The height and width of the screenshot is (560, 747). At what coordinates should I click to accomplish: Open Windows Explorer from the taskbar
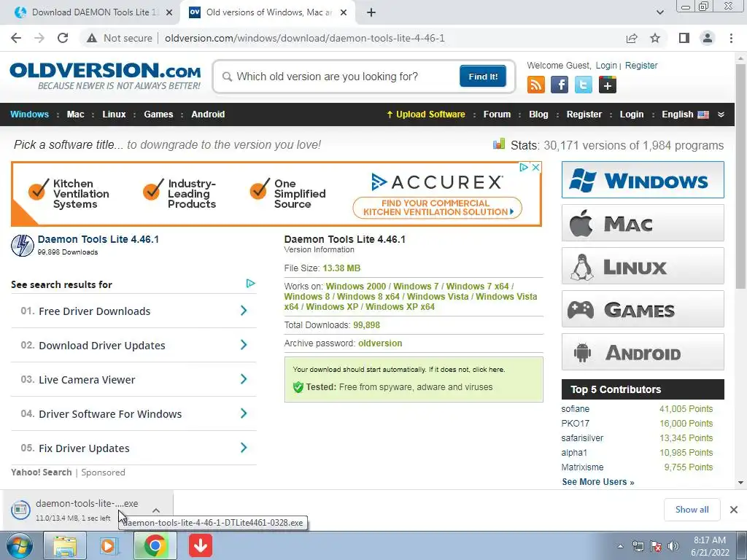click(x=65, y=545)
